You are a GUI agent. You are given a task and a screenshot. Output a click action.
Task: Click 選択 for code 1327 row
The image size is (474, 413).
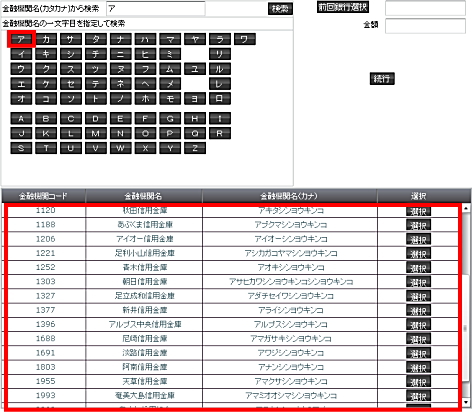click(x=418, y=297)
